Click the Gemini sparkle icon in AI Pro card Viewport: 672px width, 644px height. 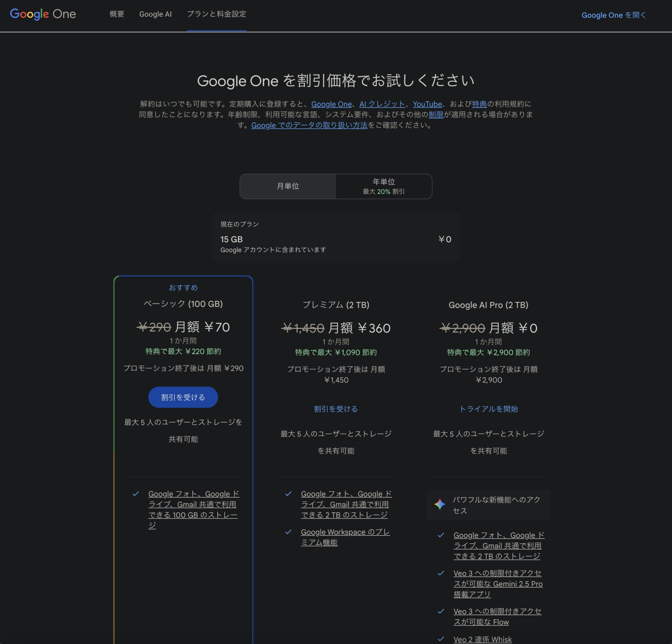440,504
